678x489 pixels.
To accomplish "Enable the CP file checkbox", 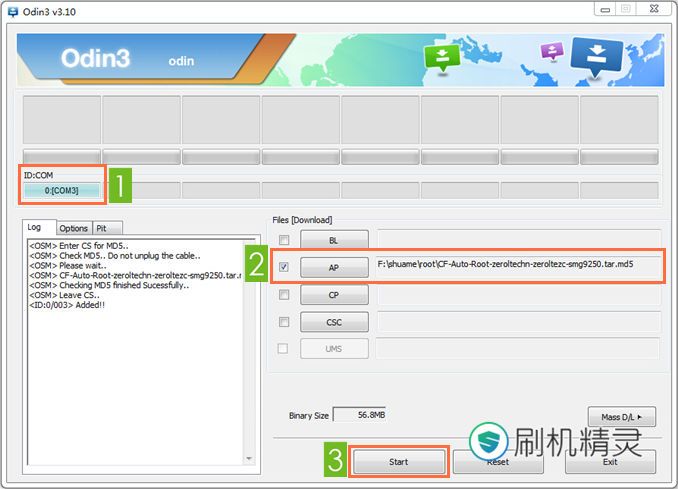I will (x=284, y=295).
